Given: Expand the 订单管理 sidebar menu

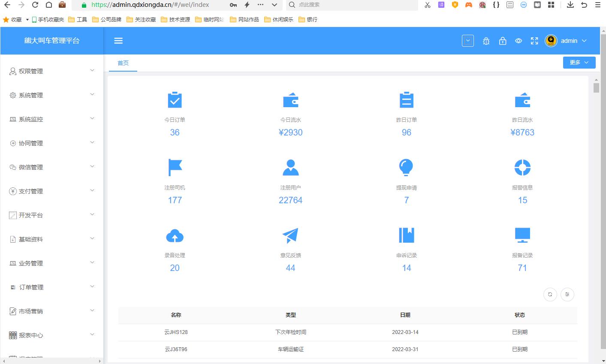Looking at the screenshot, I should coord(52,287).
